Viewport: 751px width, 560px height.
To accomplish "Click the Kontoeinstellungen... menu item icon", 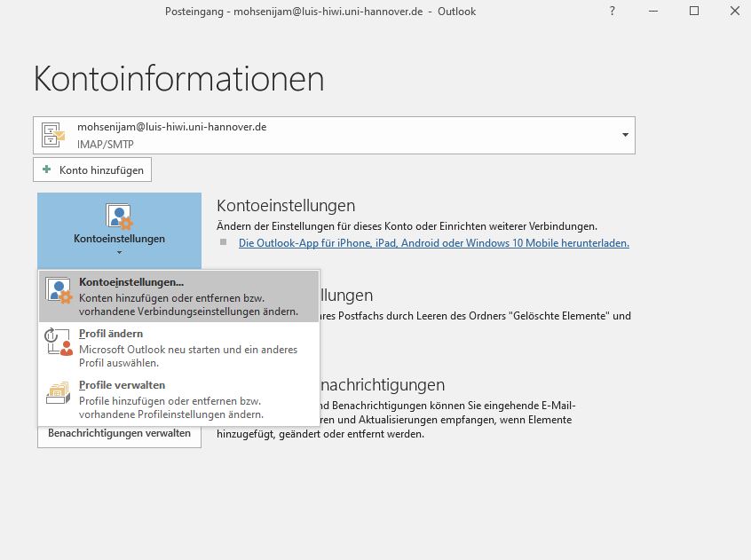I will click(59, 290).
